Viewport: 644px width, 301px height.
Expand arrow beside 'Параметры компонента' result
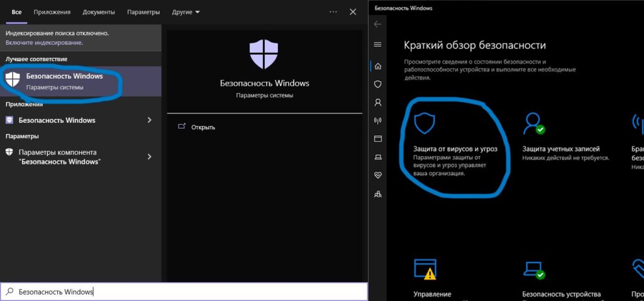(x=150, y=157)
